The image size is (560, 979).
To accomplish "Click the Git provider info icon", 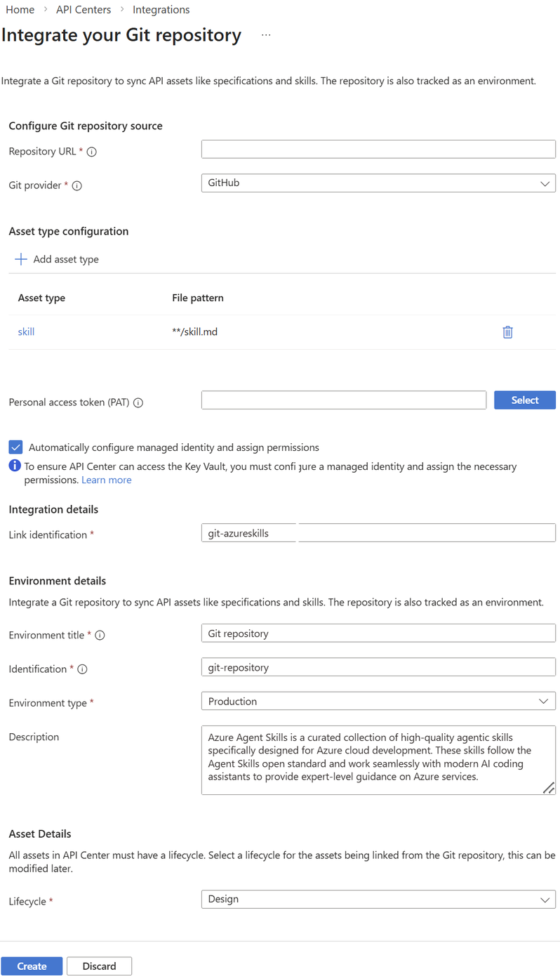I will (77, 186).
